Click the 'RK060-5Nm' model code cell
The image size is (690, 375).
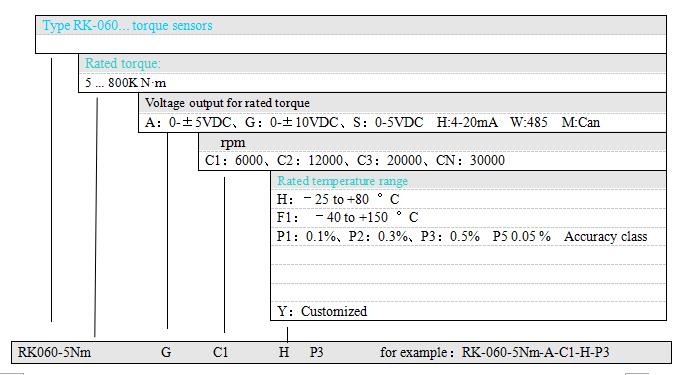(x=54, y=352)
